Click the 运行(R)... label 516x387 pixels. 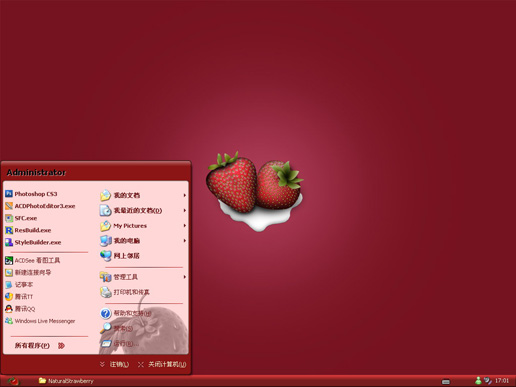tap(126, 343)
